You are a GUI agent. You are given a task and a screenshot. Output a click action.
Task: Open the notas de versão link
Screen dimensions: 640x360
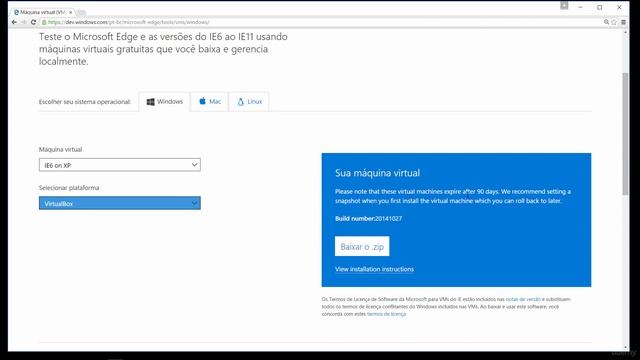(523, 299)
